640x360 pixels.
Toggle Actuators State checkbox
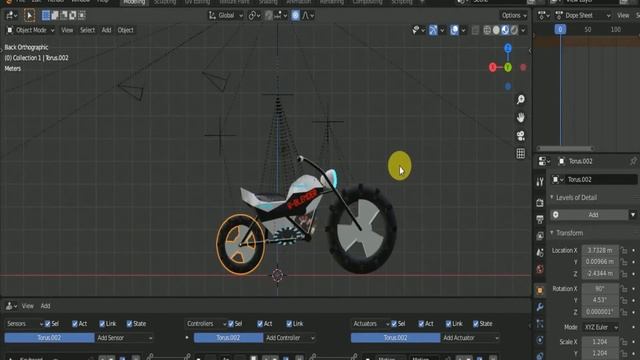476,324
